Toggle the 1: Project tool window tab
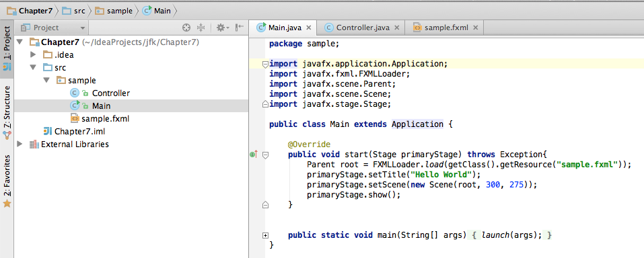 point(7,48)
